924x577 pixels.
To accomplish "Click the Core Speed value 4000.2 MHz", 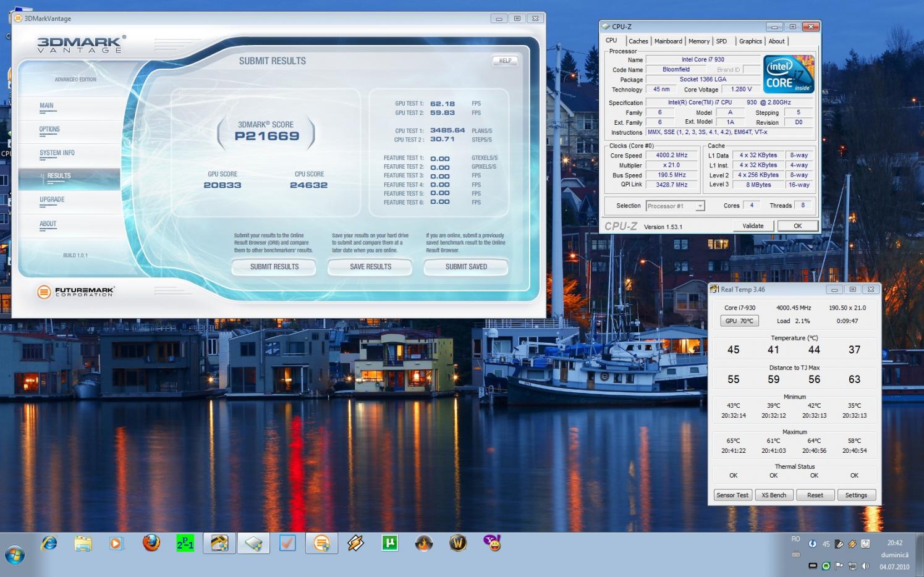I will (x=672, y=156).
